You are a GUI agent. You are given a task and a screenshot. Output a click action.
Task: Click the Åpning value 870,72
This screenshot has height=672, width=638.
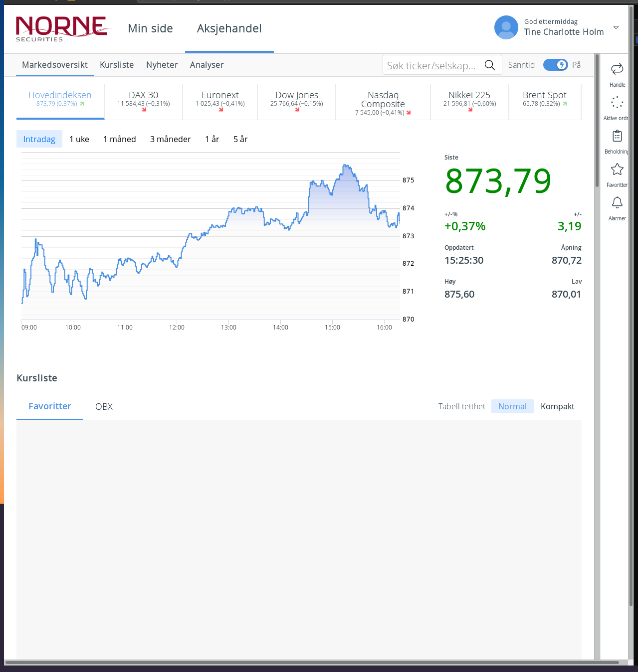566,260
